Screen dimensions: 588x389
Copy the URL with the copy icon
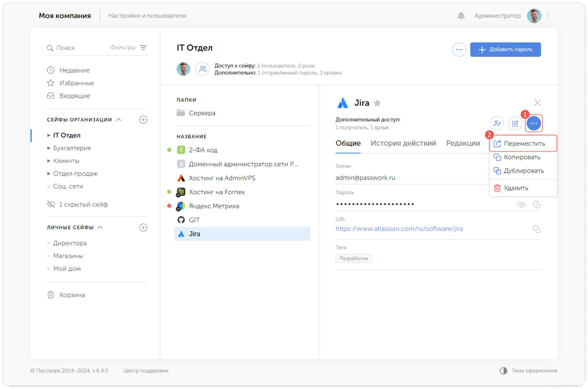pyautogui.click(x=537, y=229)
